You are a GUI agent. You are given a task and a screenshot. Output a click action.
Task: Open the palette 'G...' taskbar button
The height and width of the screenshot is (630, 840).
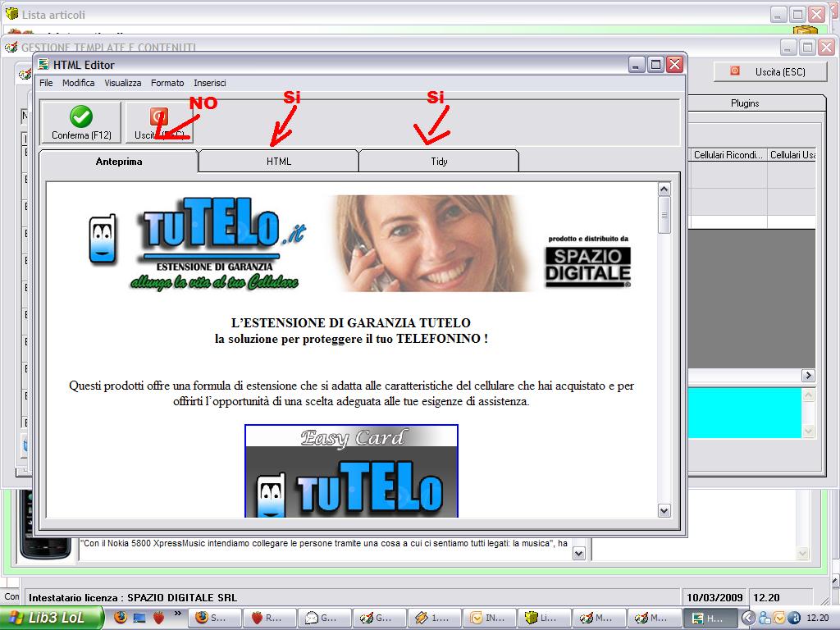click(x=381, y=618)
